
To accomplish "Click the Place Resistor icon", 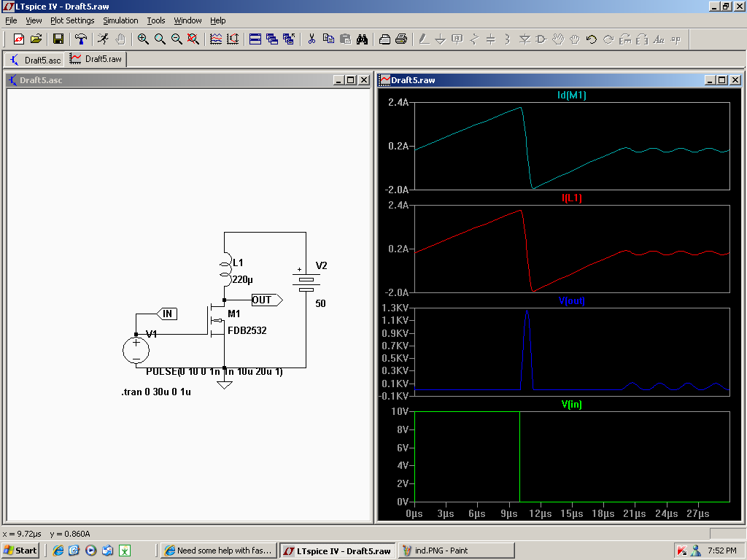I will 474,39.
